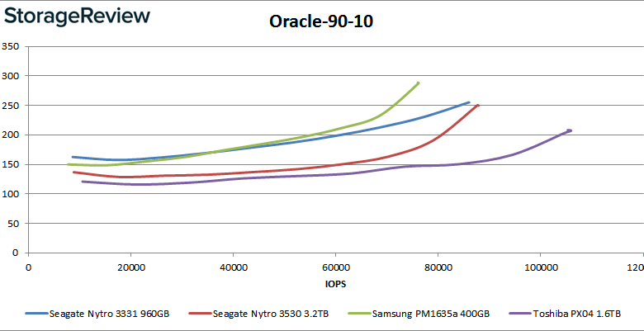The height and width of the screenshot is (331, 644).
Task: Click the 60000 x-axis label
Action: [x=335, y=267]
